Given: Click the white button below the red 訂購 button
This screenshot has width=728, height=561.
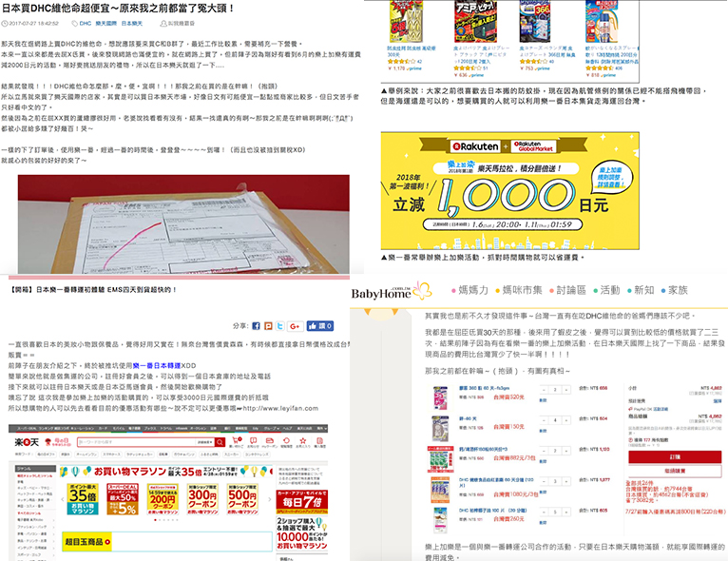Looking at the screenshot, I should [x=675, y=471].
